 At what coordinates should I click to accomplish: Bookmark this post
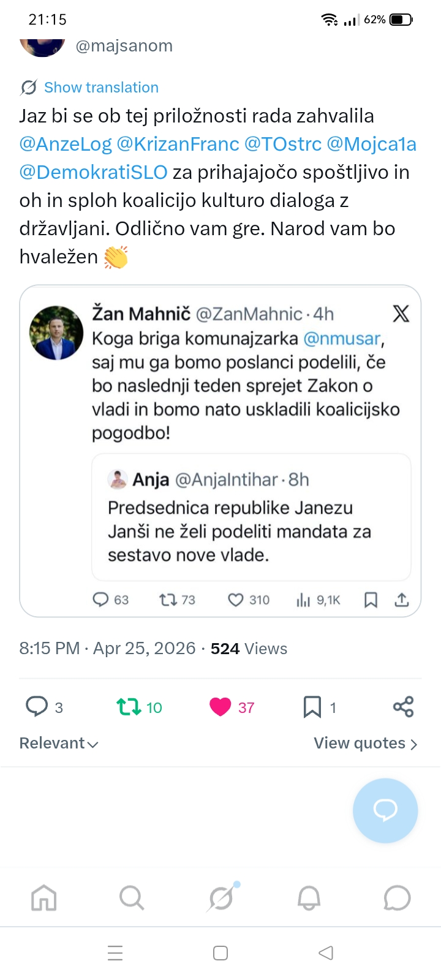[x=312, y=707]
